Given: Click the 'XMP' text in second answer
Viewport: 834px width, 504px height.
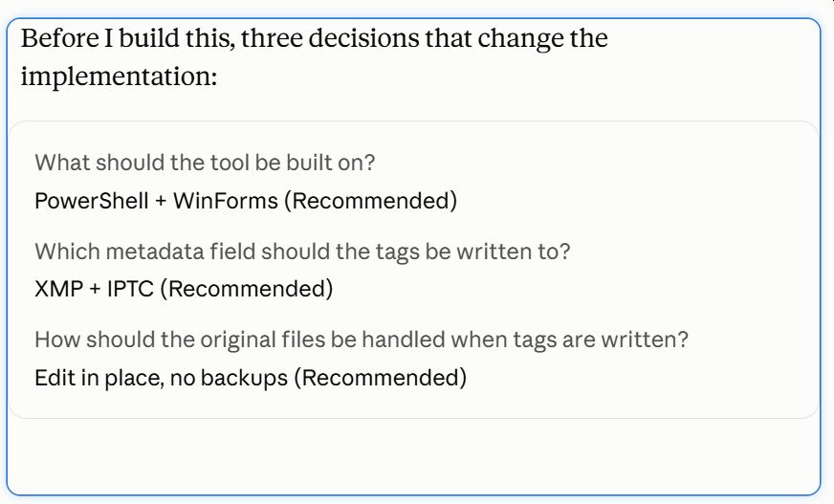Looking at the screenshot, I should point(59,289).
